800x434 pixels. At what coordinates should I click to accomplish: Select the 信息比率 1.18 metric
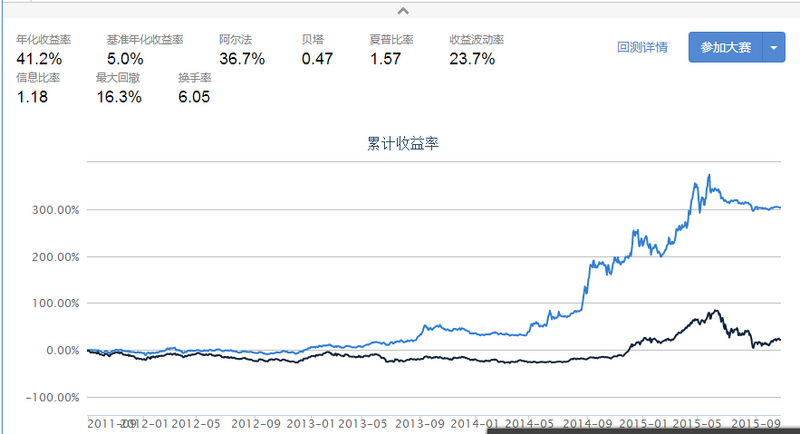pyautogui.click(x=33, y=97)
